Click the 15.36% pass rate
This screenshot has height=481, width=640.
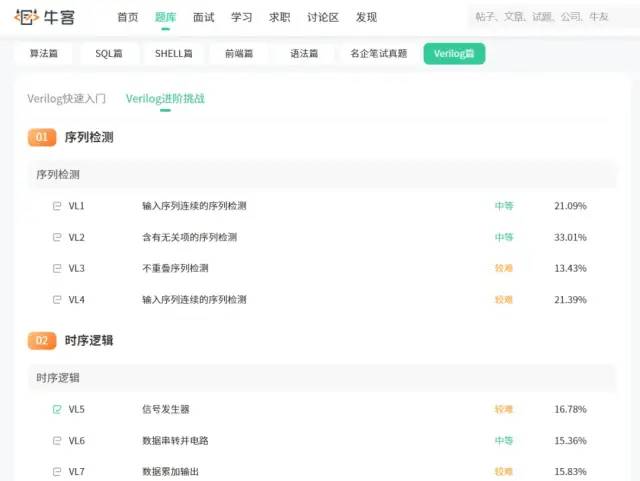pyautogui.click(x=570, y=441)
